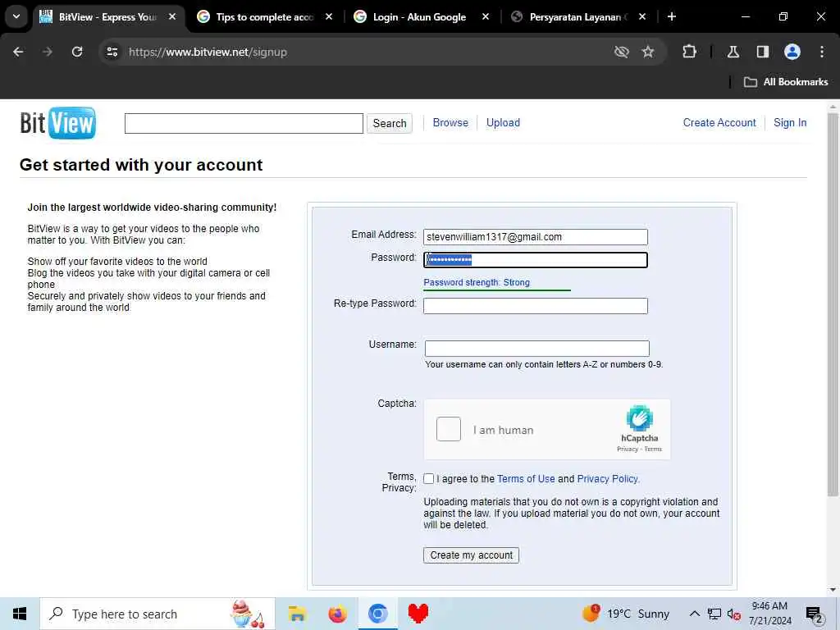Image resolution: width=840 pixels, height=630 pixels.
Task: Switch to Login - Akun Google tab
Action: pyautogui.click(x=419, y=16)
